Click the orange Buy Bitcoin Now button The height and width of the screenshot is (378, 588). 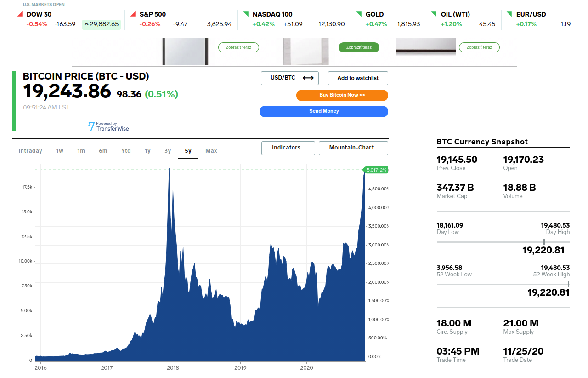pyautogui.click(x=342, y=95)
